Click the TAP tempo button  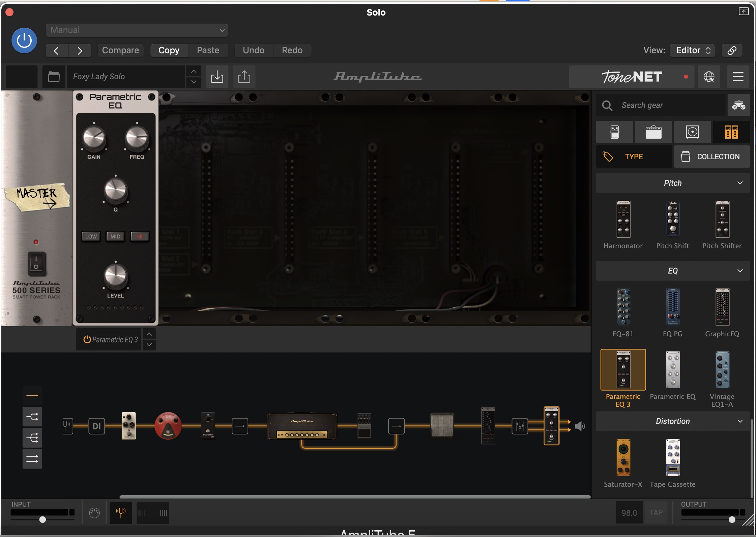point(656,513)
